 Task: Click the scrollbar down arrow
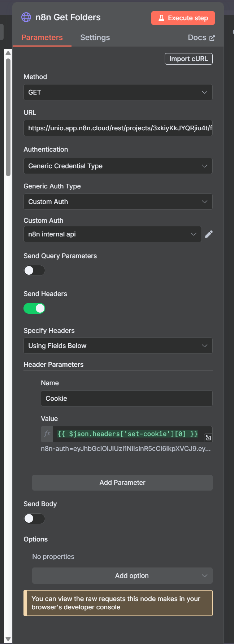pyautogui.click(x=8, y=639)
